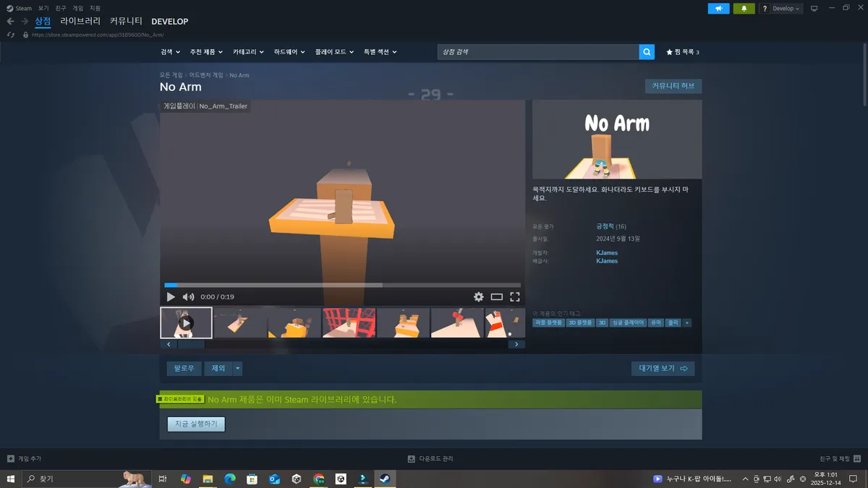
Task: Expand the 플레이 모드 menu
Action: click(x=335, y=52)
